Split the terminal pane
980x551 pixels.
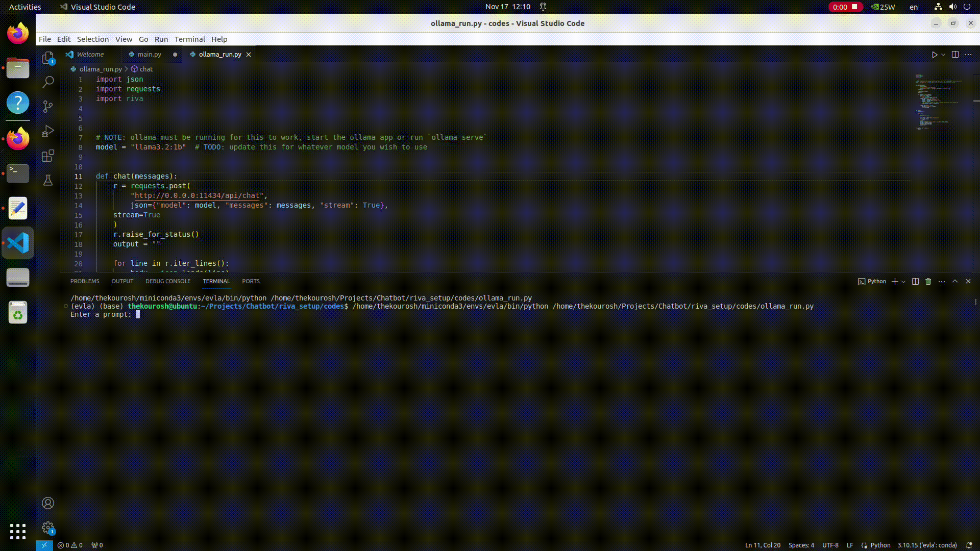(x=915, y=281)
